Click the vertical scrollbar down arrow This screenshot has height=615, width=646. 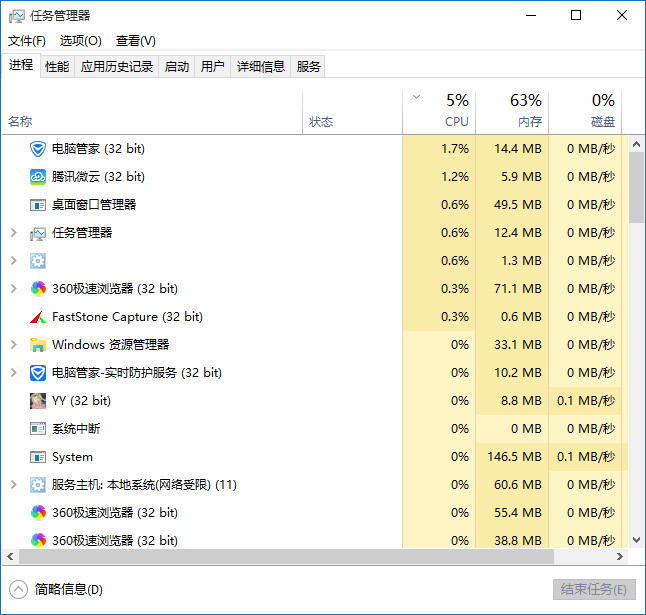coord(637,540)
